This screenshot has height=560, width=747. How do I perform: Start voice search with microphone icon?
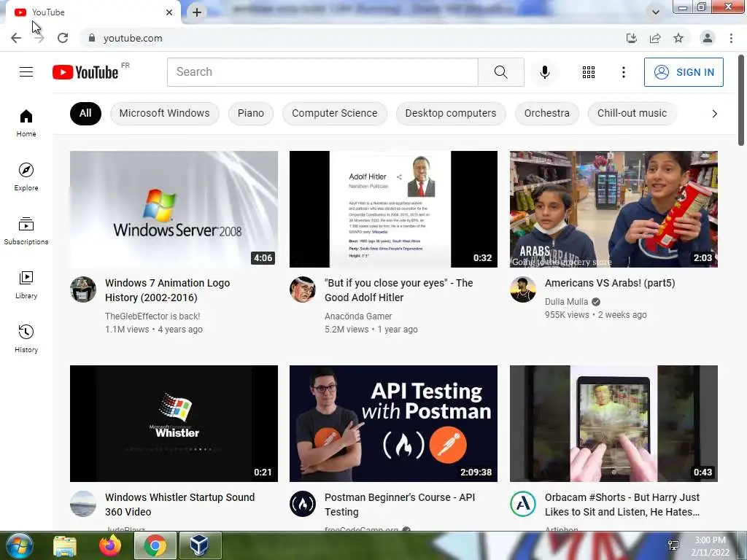[x=544, y=72]
